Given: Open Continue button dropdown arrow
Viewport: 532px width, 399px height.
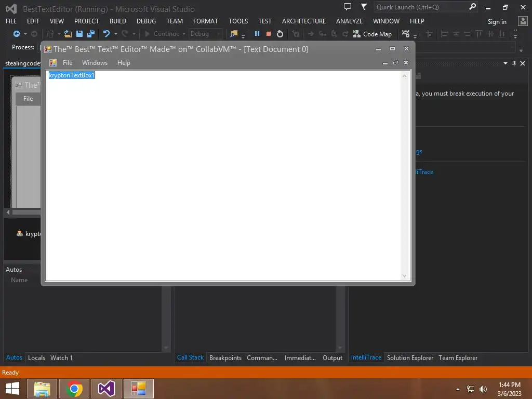Looking at the screenshot, I should coord(184,34).
